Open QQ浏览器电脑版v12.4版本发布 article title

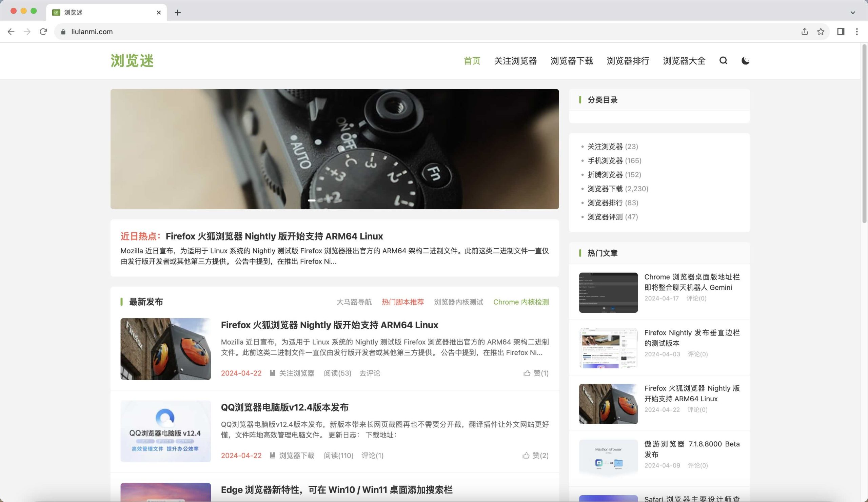(284, 407)
